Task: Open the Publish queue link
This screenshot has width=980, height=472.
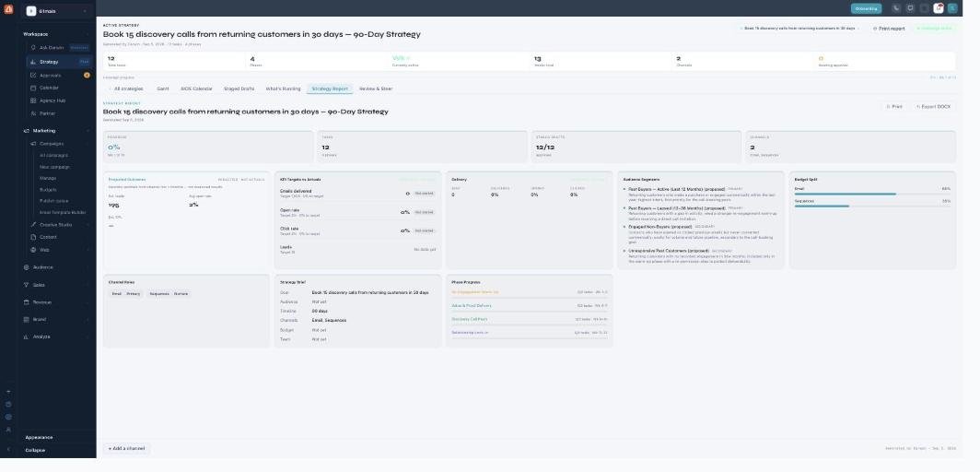Action: tap(53, 201)
